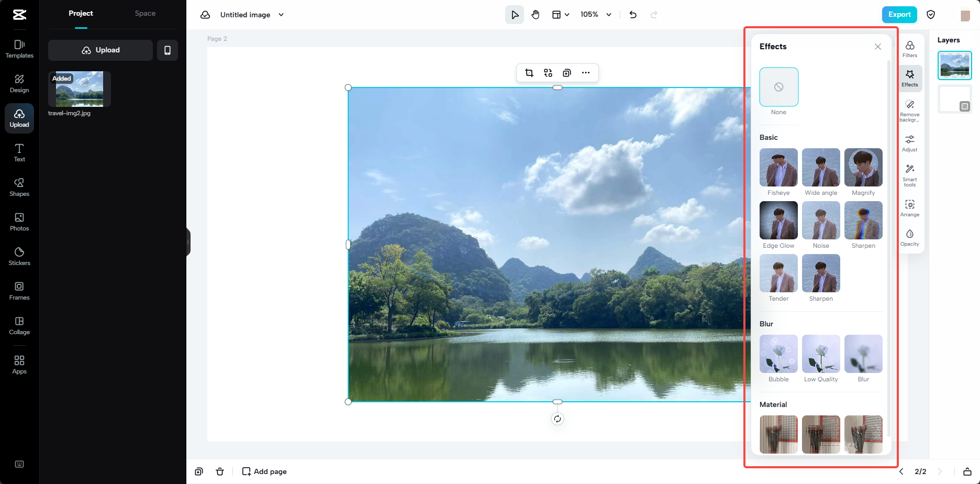Click the image rotate handle
Screen dimensions: 980x484
(x=558, y=419)
